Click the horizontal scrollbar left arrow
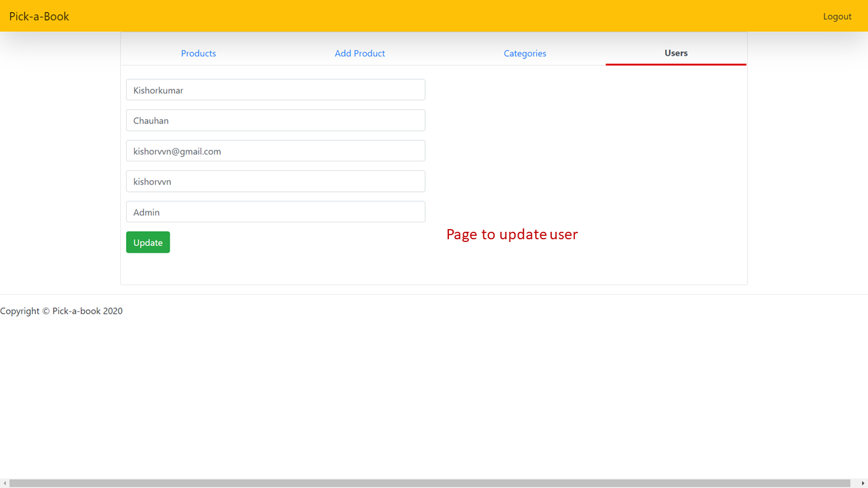The image size is (868, 488). [x=5, y=483]
